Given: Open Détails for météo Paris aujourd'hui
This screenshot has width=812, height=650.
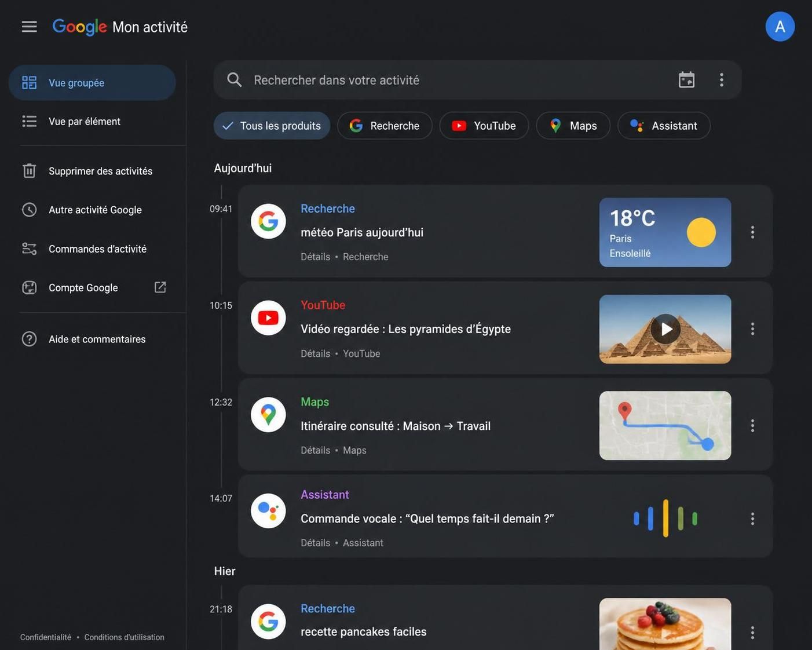Looking at the screenshot, I should [x=315, y=257].
